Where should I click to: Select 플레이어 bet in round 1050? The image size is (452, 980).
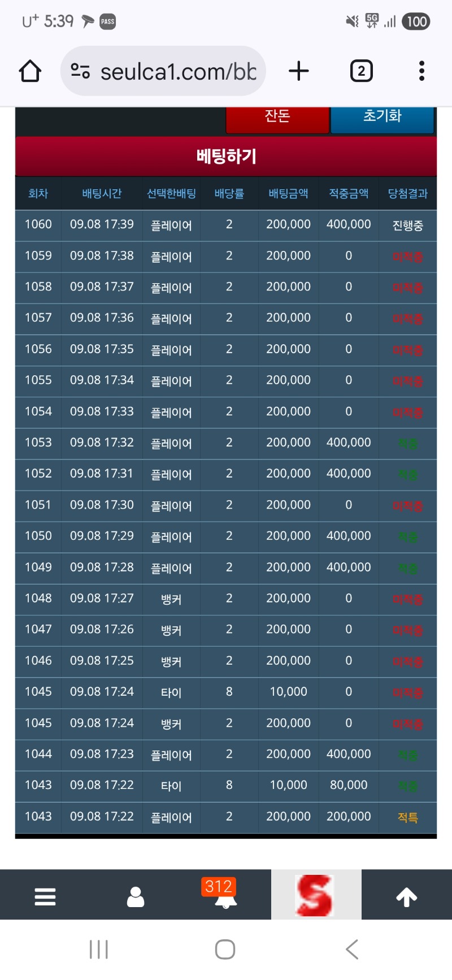tap(171, 537)
